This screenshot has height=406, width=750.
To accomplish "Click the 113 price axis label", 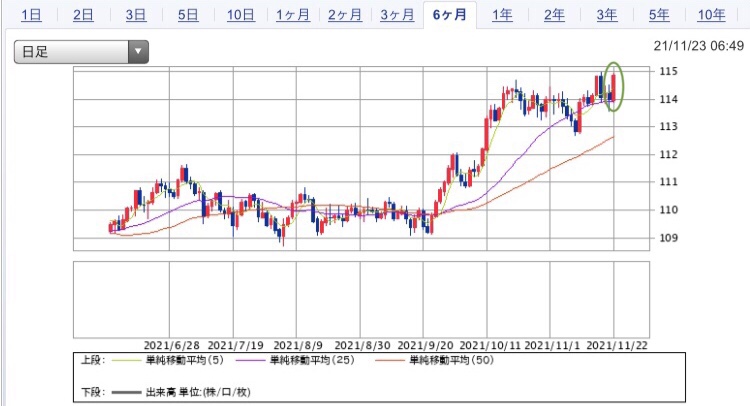I will pyautogui.click(x=668, y=126).
